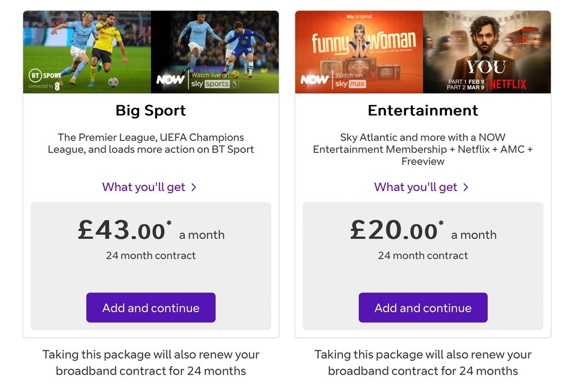Click the NOW logo on Entertainment banner
The image size is (574, 392).
point(314,80)
